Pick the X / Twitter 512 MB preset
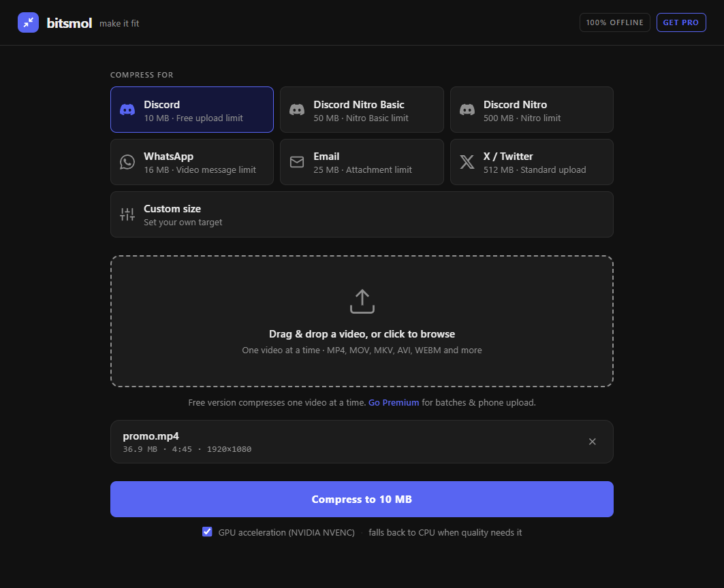 point(532,162)
